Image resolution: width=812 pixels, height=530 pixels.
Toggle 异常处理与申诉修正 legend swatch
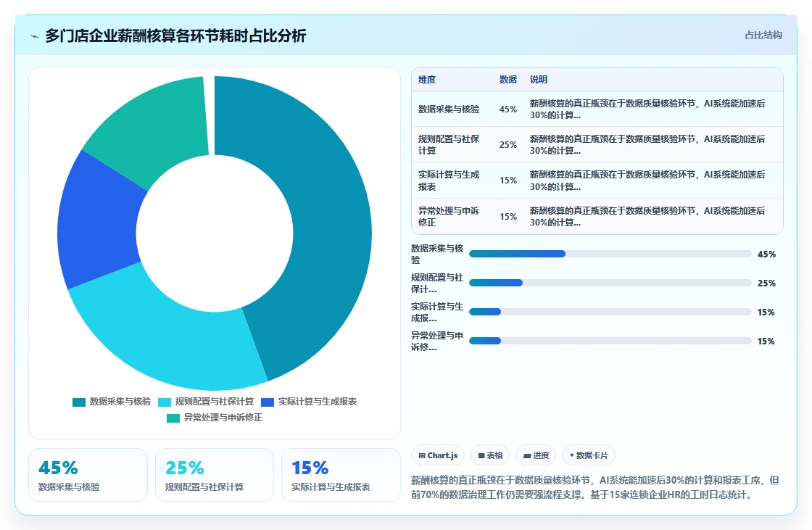point(173,418)
